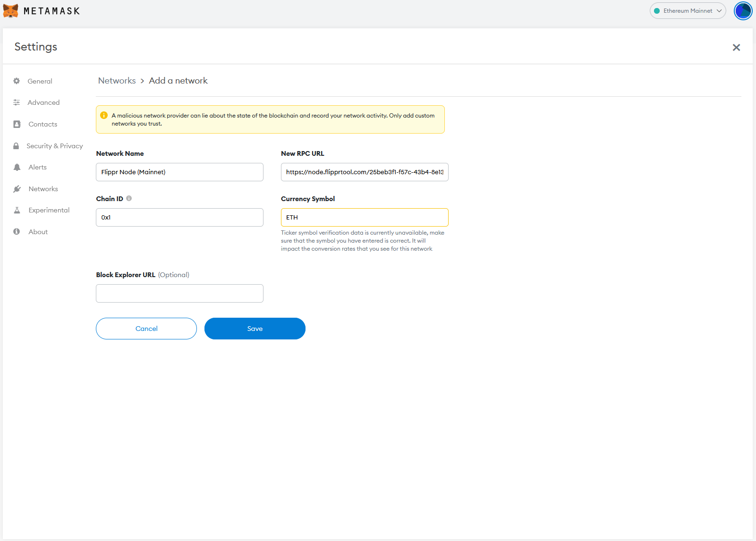Click the Settings page title
The width and height of the screenshot is (756, 541).
(36, 47)
